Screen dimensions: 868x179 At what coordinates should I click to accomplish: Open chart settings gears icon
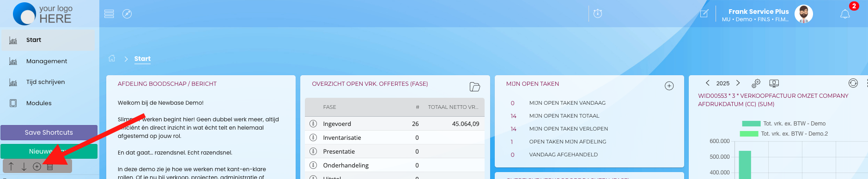[756, 83]
